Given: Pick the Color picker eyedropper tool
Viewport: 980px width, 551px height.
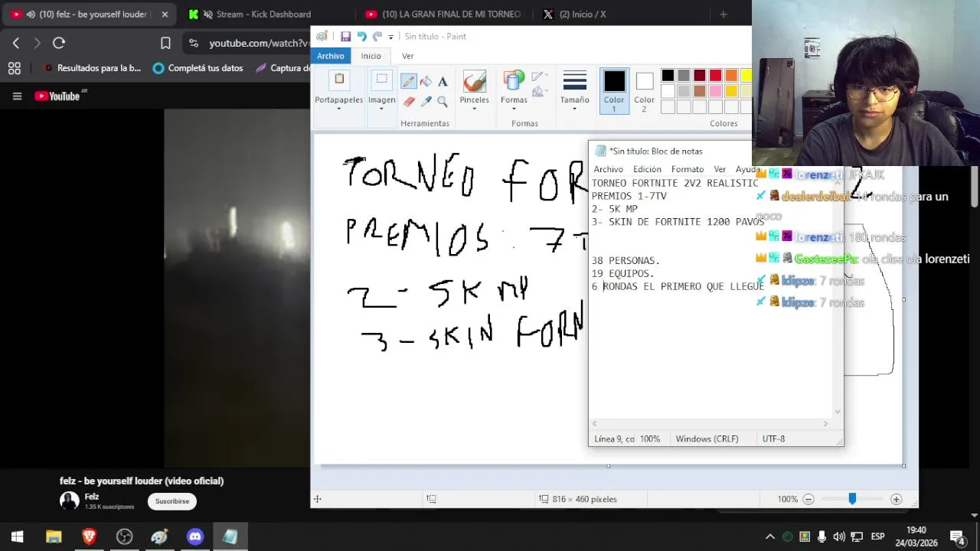Looking at the screenshot, I should point(426,101).
